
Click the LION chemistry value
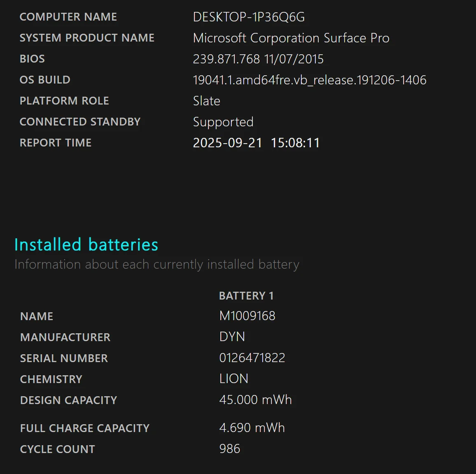pyautogui.click(x=233, y=379)
